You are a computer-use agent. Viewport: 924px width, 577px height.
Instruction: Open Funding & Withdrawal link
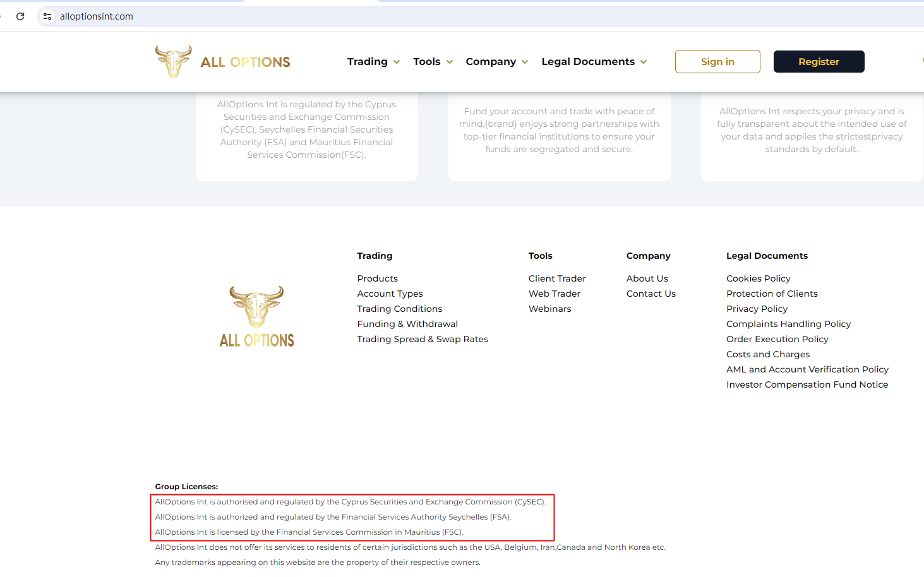[x=407, y=324]
